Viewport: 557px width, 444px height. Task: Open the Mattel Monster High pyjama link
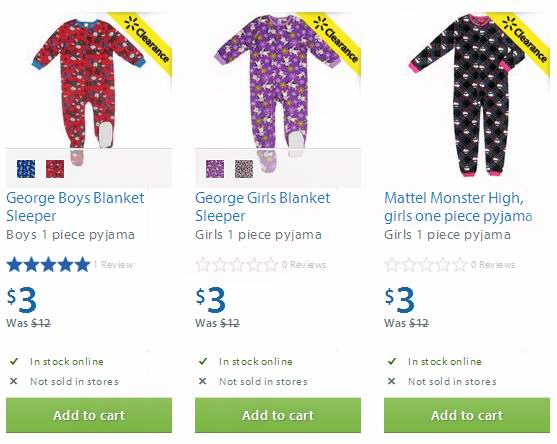pos(458,207)
